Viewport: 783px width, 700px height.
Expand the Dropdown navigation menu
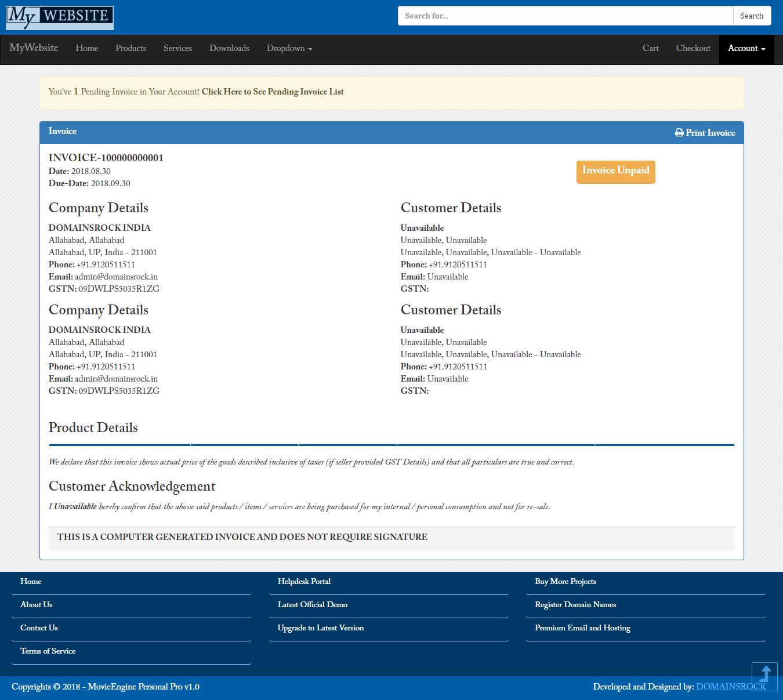coord(289,49)
